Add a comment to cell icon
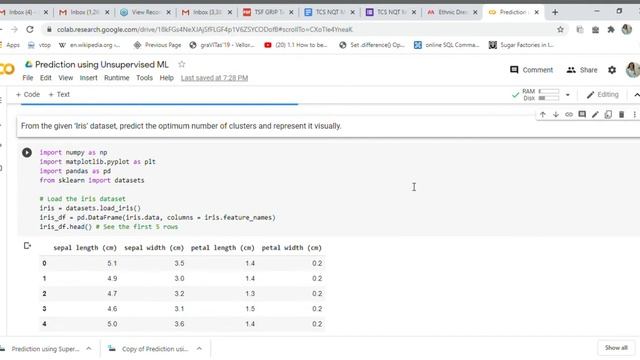This screenshot has width=640, height=360. click(582, 115)
